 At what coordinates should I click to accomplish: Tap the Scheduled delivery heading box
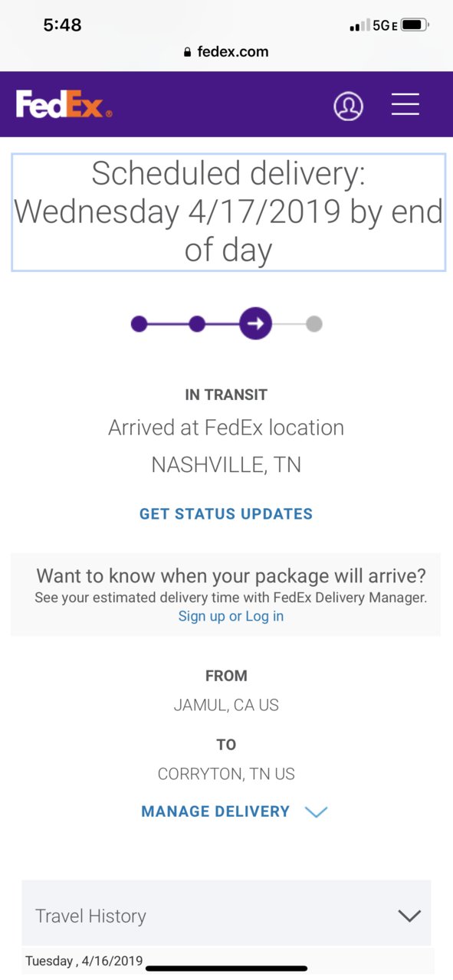coord(228,212)
